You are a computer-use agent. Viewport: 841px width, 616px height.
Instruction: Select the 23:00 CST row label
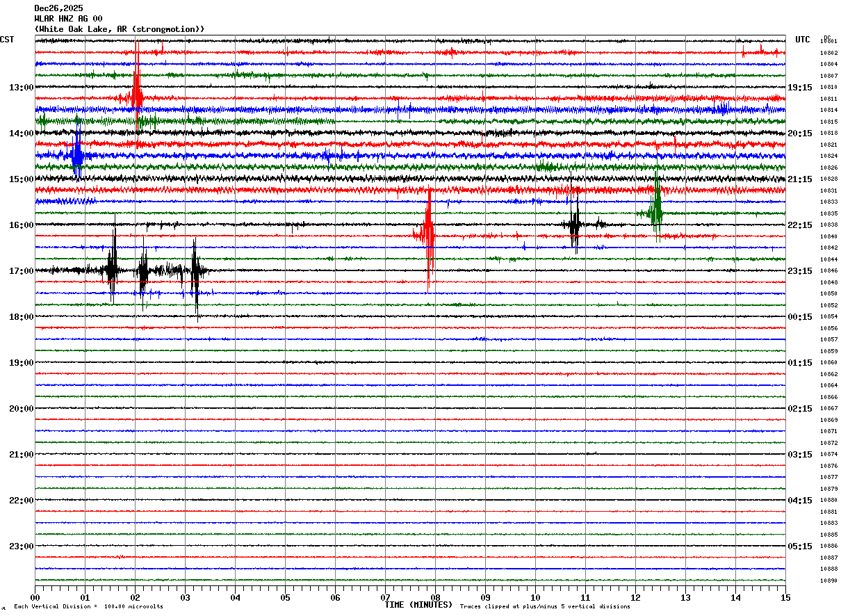[x=21, y=546]
